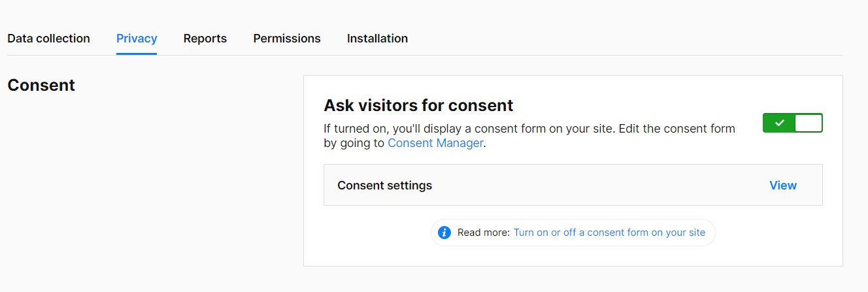Screen dimensions: 868x292
Task: Click the white checkmark inside the green toggle
Action: point(779,123)
